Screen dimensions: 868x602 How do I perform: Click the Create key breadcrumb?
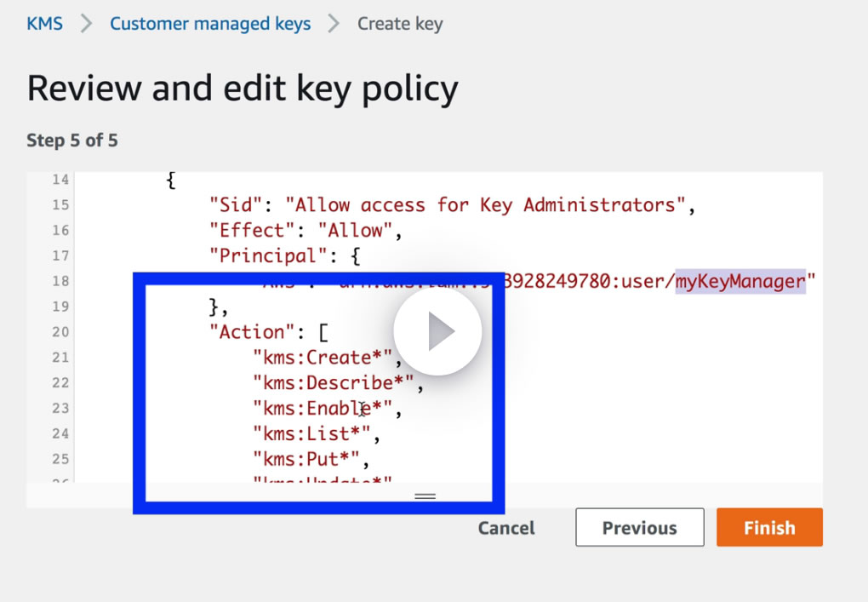click(400, 24)
